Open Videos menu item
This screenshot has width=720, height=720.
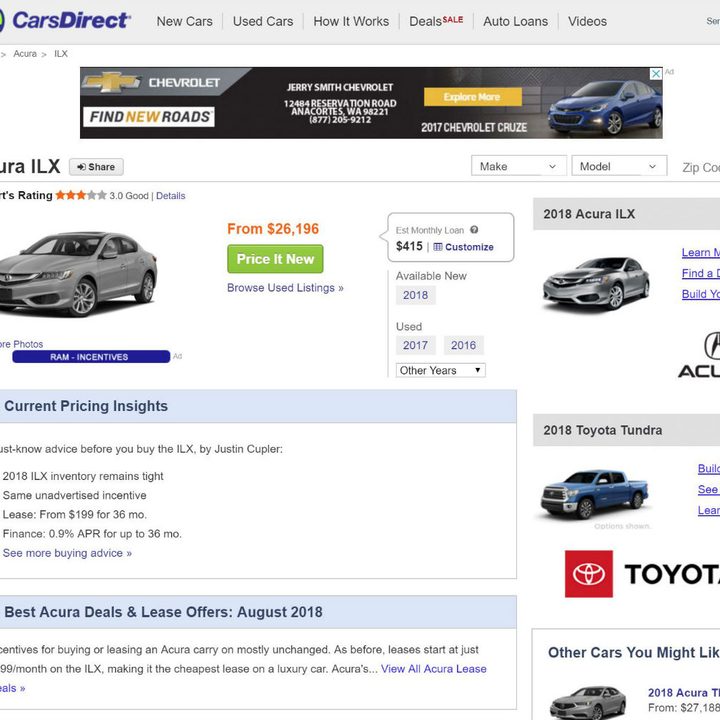[587, 21]
